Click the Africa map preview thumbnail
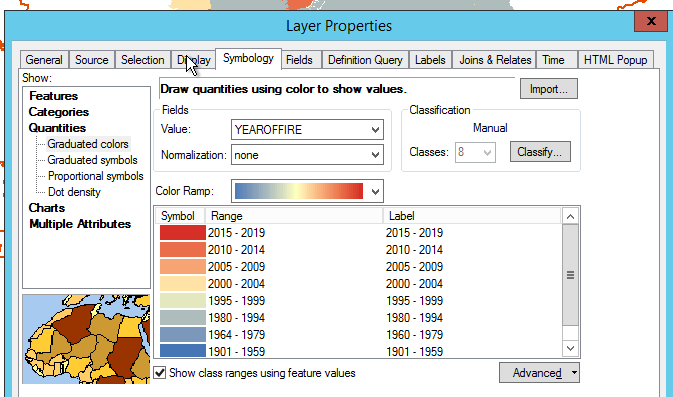The height and width of the screenshot is (397, 673). point(86,339)
